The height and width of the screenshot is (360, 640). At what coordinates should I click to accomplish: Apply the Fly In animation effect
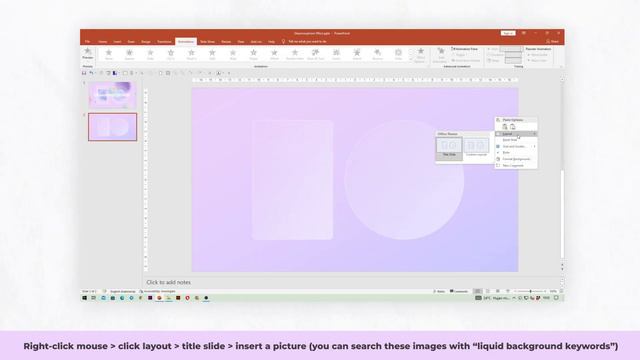(x=171, y=54)
